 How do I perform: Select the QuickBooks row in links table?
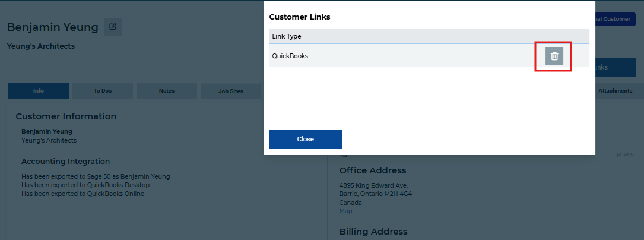coord(429,56)
